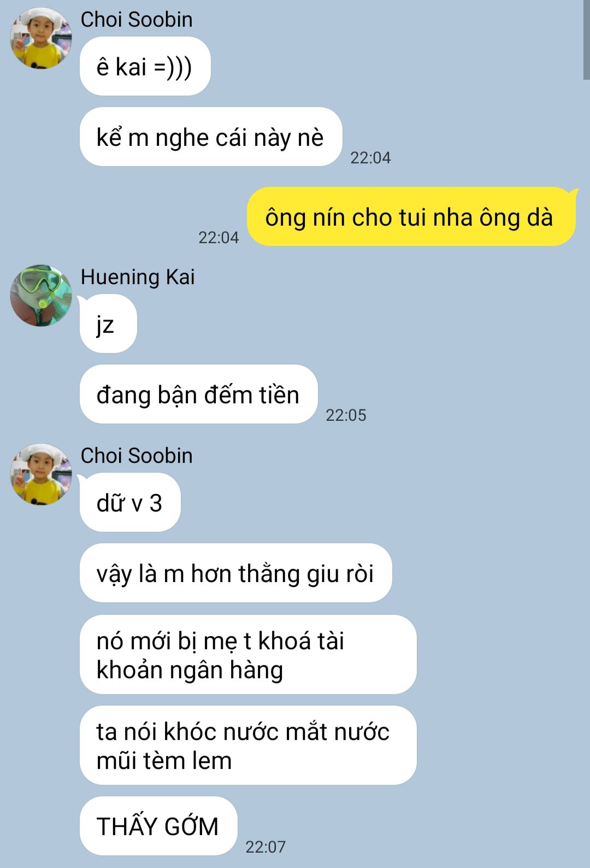Select the 'đang bận đếm tiền' message
The image size is (590, 868).
point(199,394)
